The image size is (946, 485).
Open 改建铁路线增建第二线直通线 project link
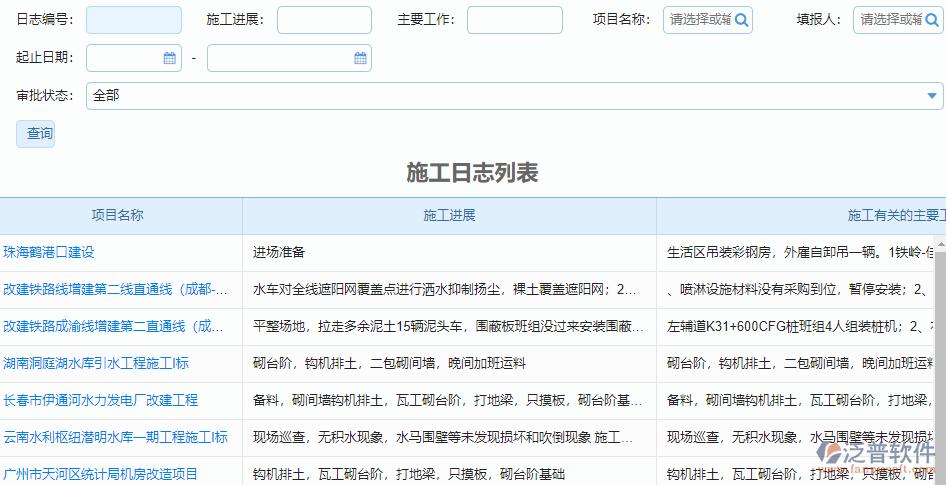[115, 290]
